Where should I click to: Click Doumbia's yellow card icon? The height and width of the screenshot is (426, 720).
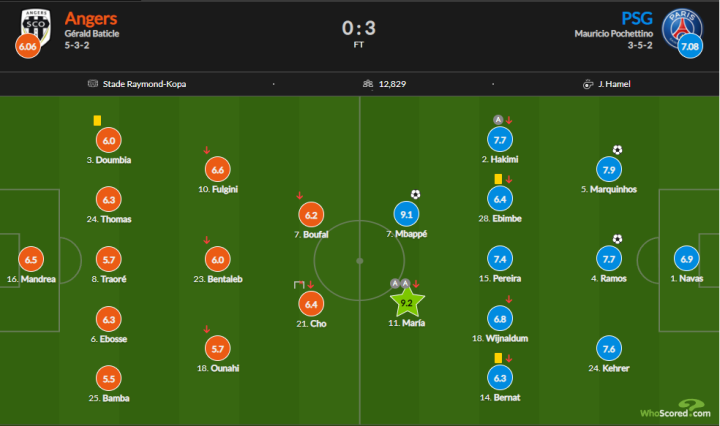click(x=97, y=120)
